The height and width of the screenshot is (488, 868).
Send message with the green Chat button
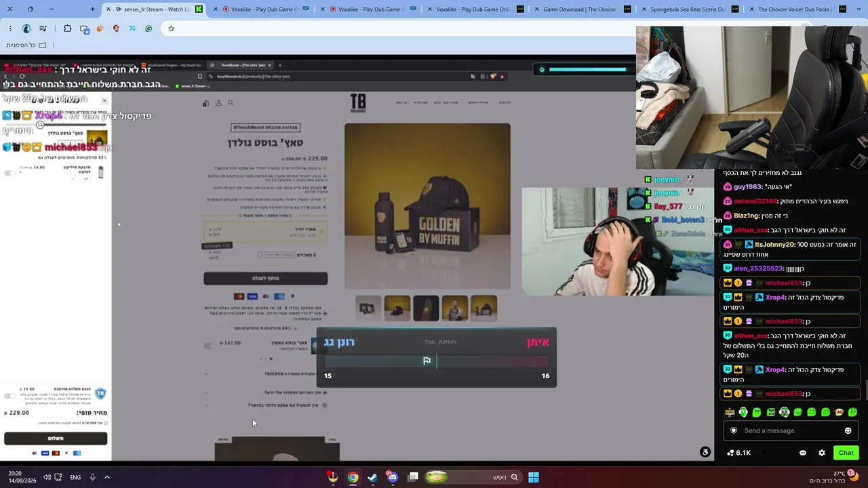[x=846, y=453]
